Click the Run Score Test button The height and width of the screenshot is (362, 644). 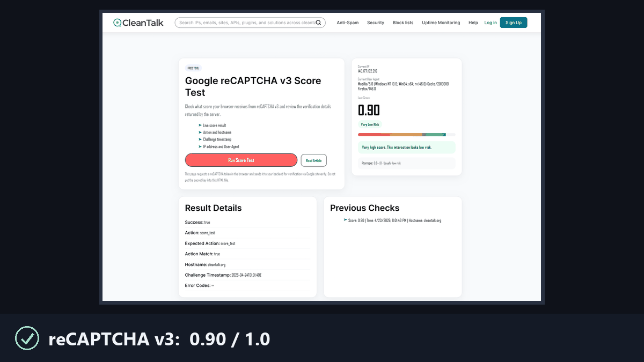click(x=241, y=160)
